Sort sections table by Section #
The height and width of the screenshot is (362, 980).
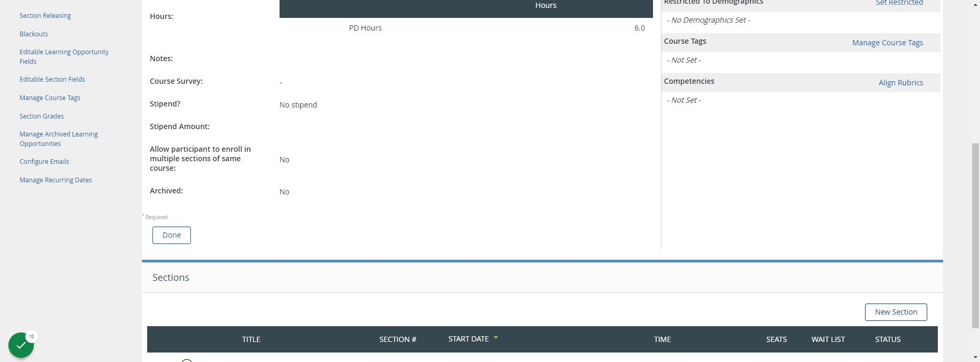(398, 339)
